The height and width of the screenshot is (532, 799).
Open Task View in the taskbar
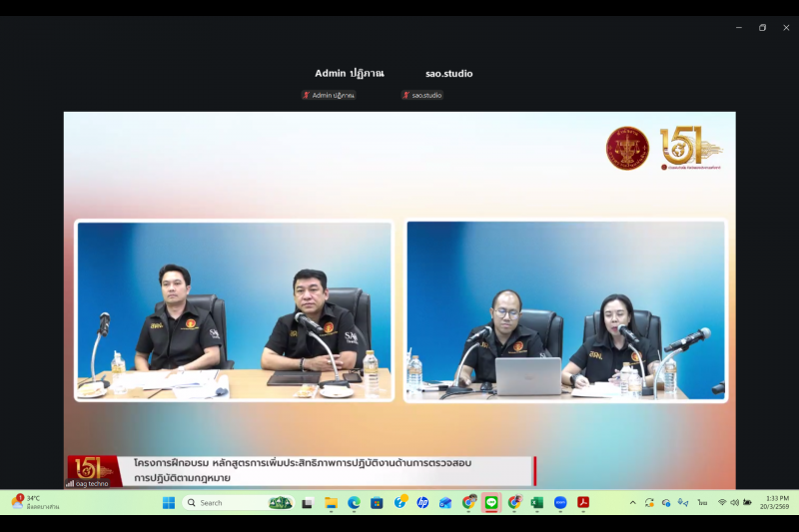[x=308, y=503]
